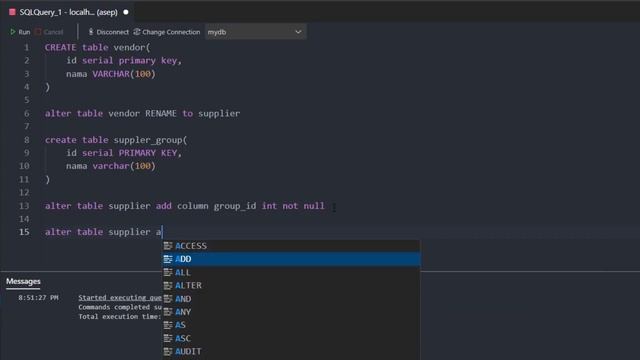This screenshot has height=360, width=640.
Task: Open the mydb database dropdown
Action: tap(255, 32)
